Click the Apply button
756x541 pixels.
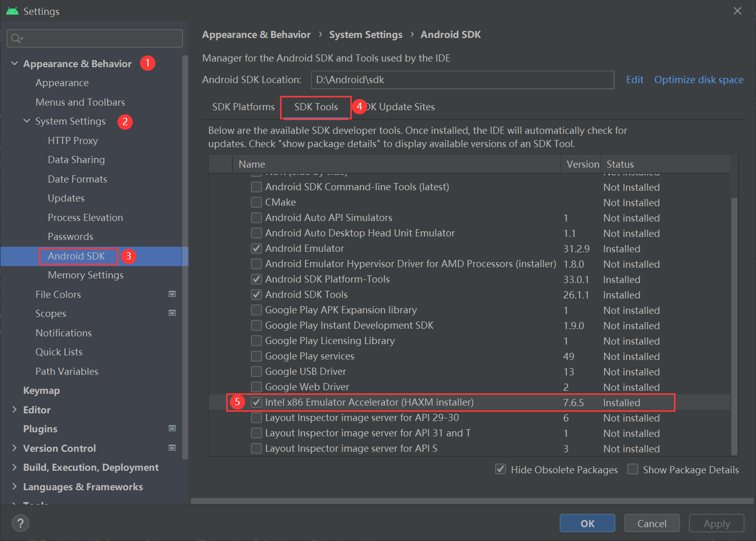[717, 523]
